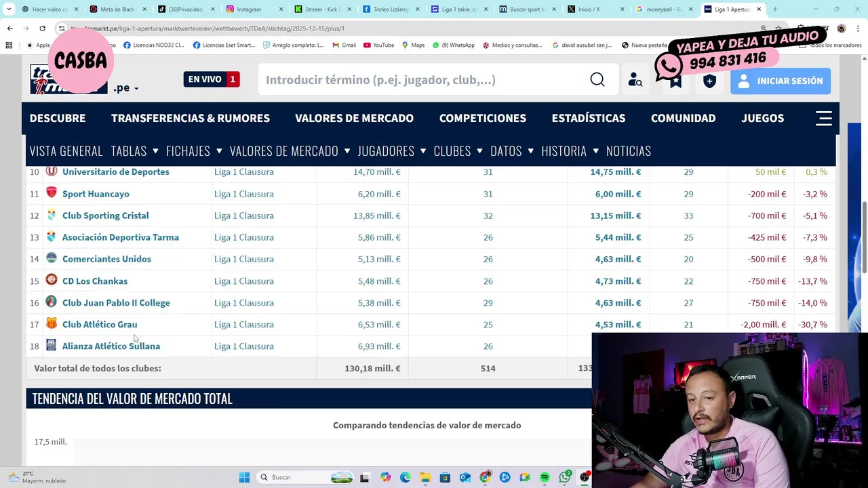Viewport: 868px width, 488px height.
Task: Open Liga 1 Clausura link in Sport Huancayo row
Action: pyautogui.click(x=244, y=194)
